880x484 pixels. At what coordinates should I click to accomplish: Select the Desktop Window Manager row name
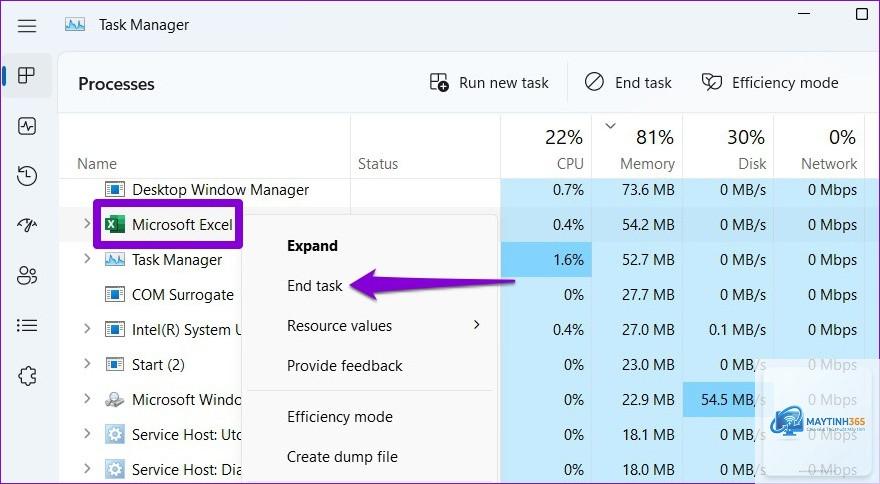[x=220, y=190]
